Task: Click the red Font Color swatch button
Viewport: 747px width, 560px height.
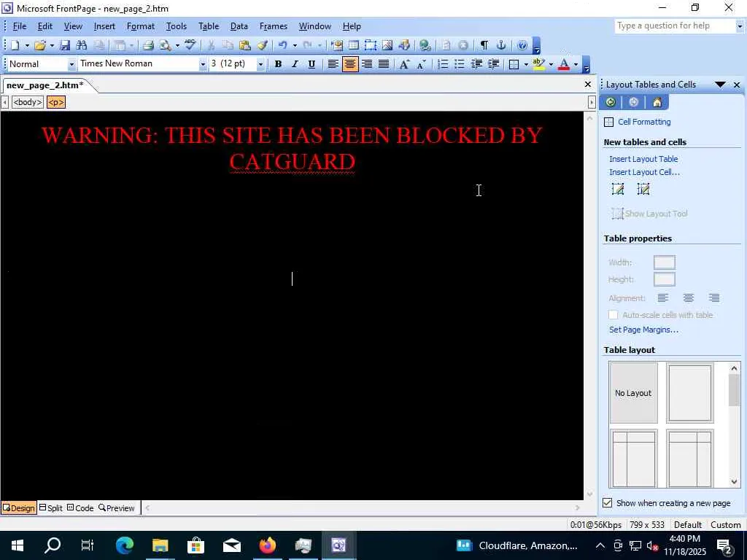Action: point(564,64)
